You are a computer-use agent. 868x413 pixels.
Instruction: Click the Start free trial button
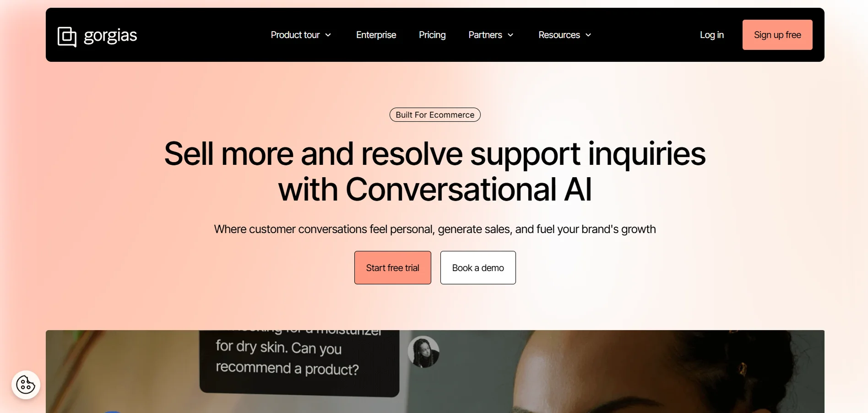coord(393,267)
